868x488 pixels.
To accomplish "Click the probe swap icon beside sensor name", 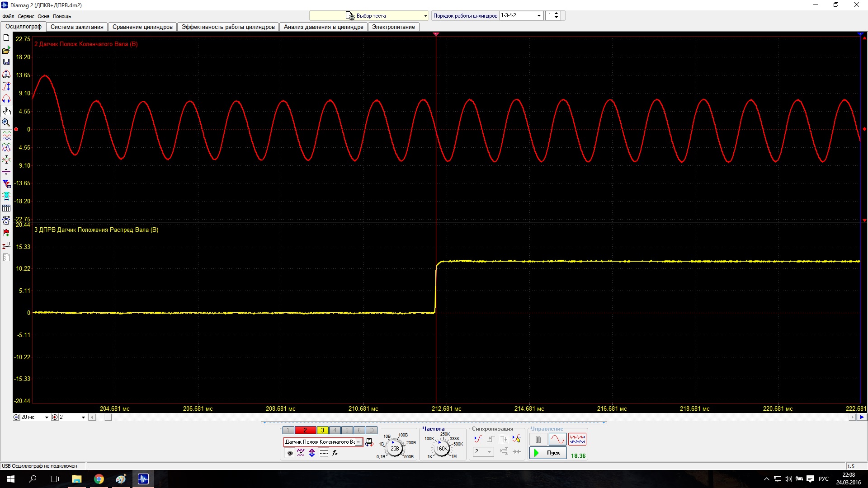I will [369, 442].
